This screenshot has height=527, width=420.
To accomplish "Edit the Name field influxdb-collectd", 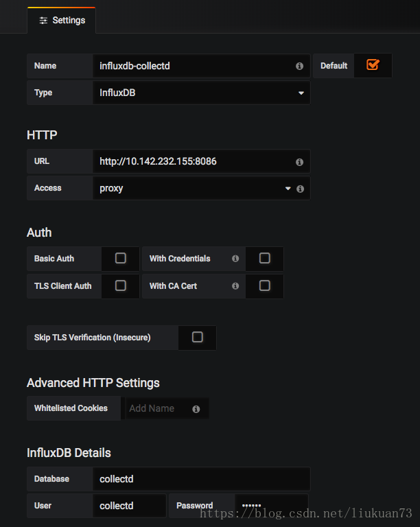I will pos(201,66).
